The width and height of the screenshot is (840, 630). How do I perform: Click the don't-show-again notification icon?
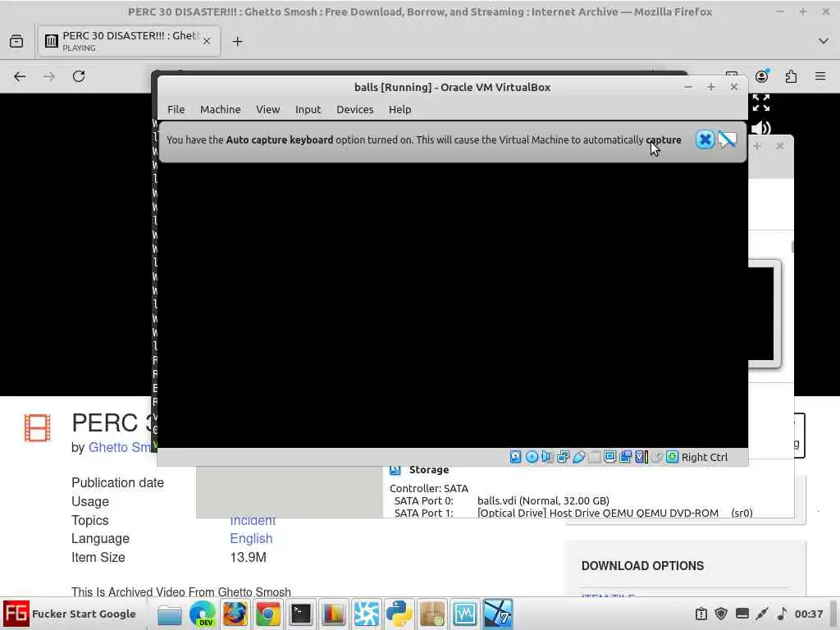727,139
